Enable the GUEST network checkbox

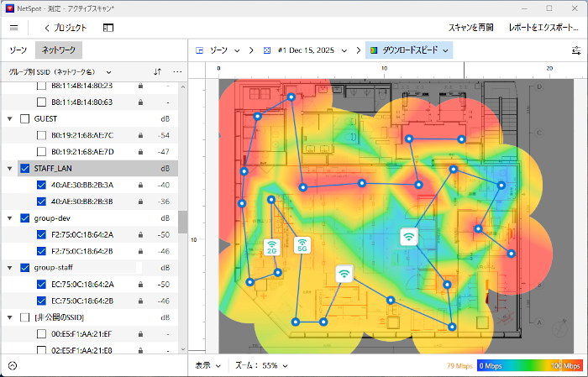[x=25, y=119]
